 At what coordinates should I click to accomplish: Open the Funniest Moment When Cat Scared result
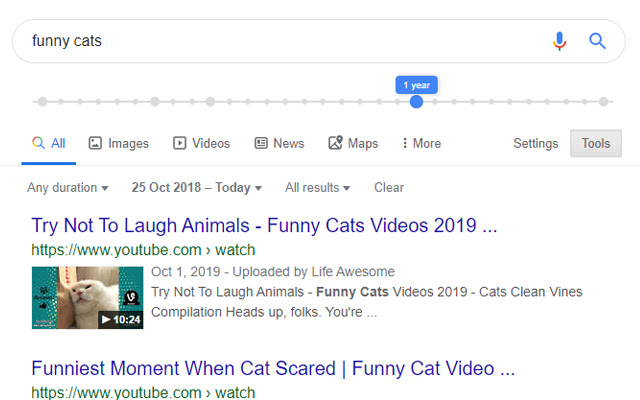pos(273,369)
